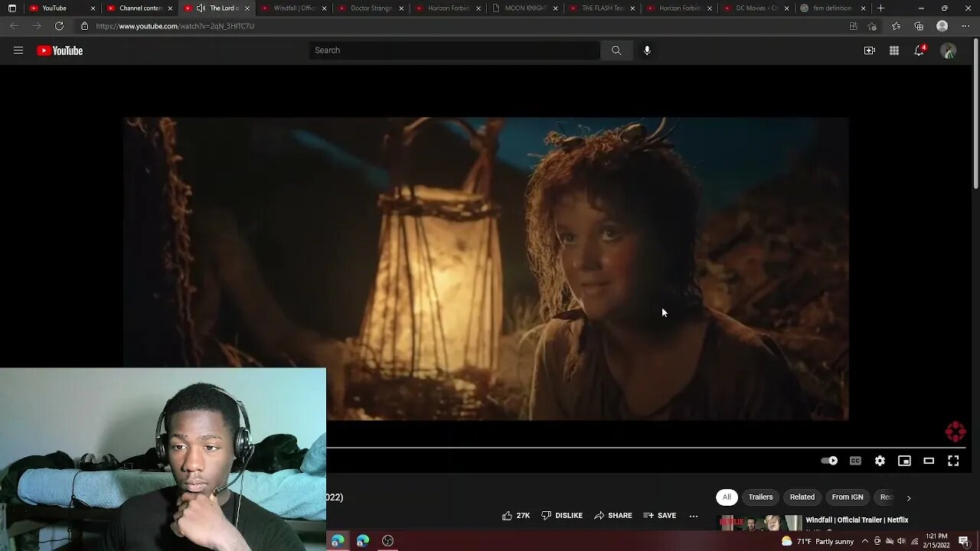Open OBS Studio from the taskbar
This screenshot has height=551, width=980.
387,541
